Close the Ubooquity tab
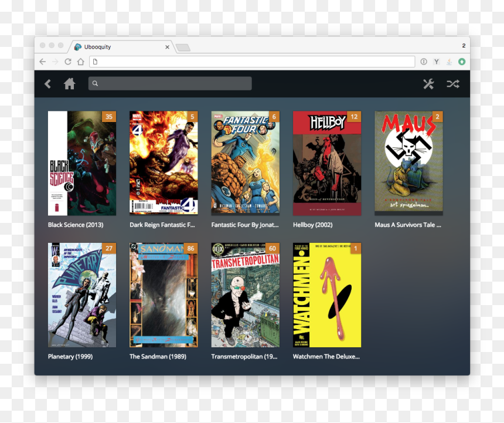The height and width of the screenshot is (423, 504). [167, 47]
